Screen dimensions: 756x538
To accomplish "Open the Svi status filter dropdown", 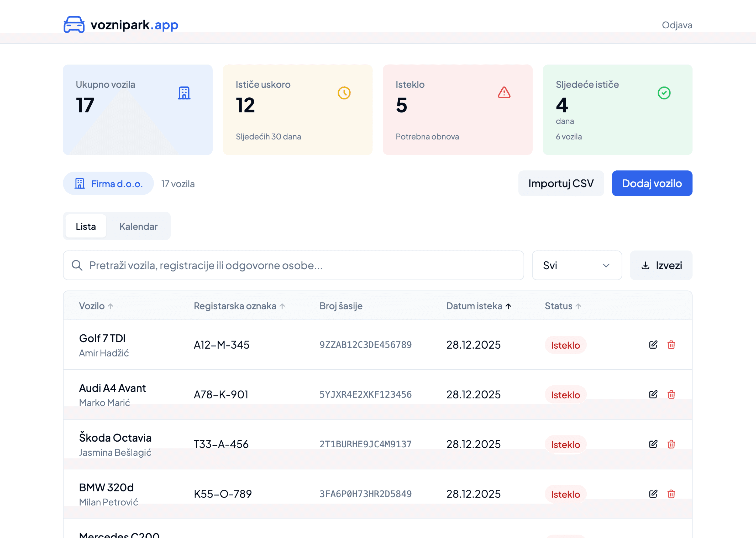I will (577, 265).
